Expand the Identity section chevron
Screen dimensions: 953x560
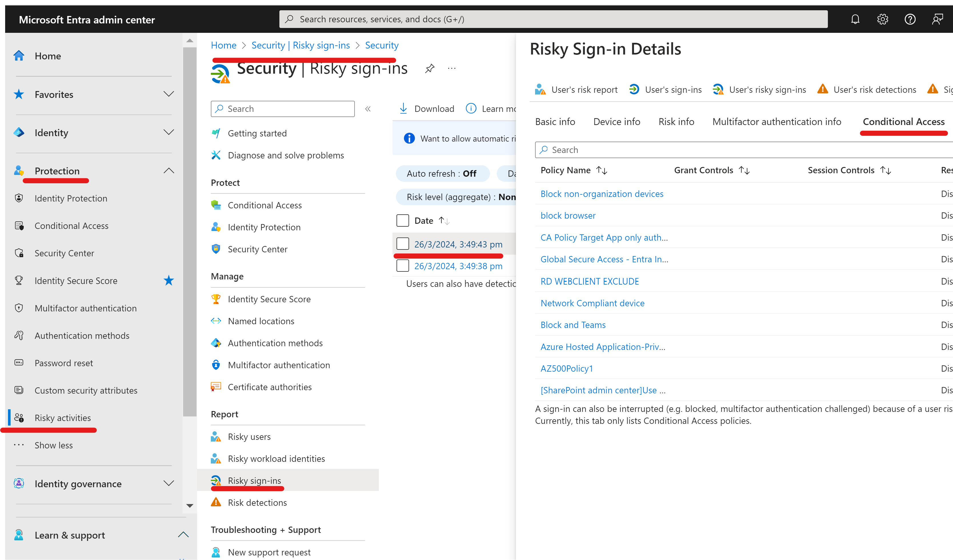point(169,132)
